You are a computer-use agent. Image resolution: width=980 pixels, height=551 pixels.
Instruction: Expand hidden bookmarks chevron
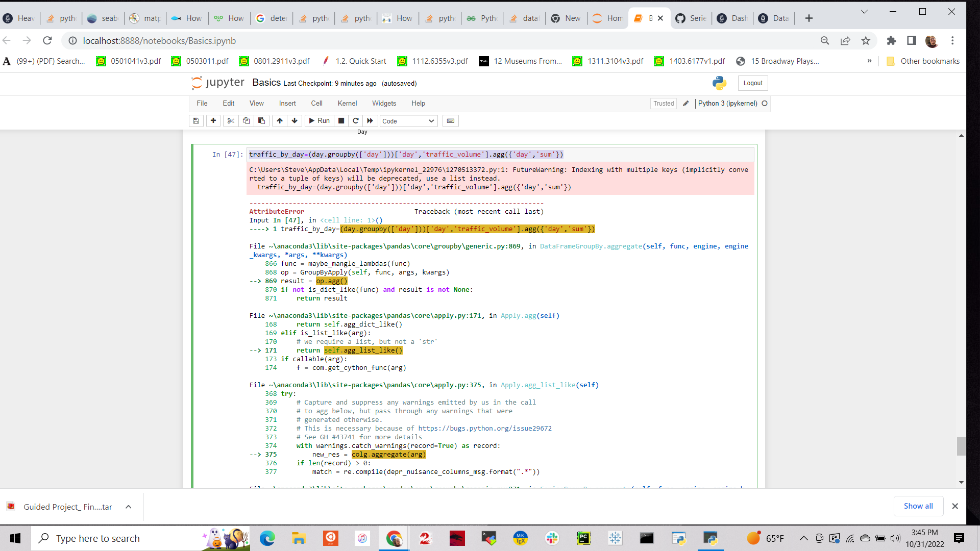869,61
